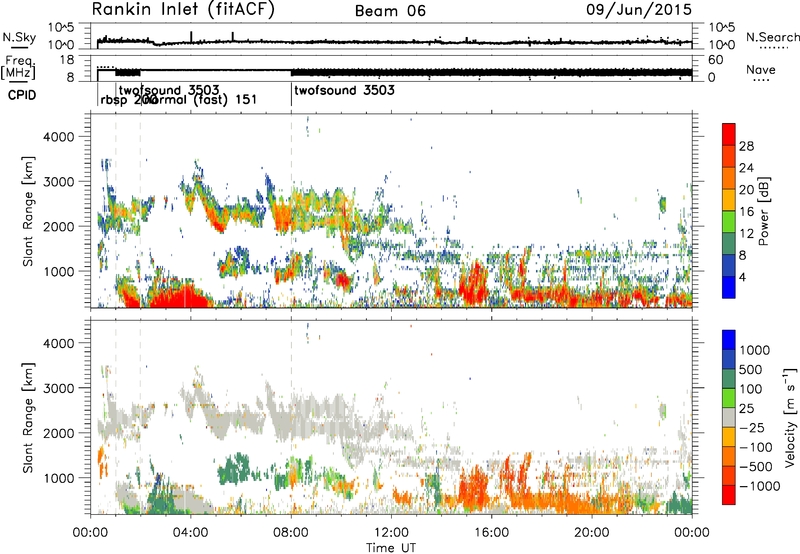Click the "18" tick on the frequency axis
This screenshot has width=800, height=554.
pyautogui.click(x=67, y=60)
